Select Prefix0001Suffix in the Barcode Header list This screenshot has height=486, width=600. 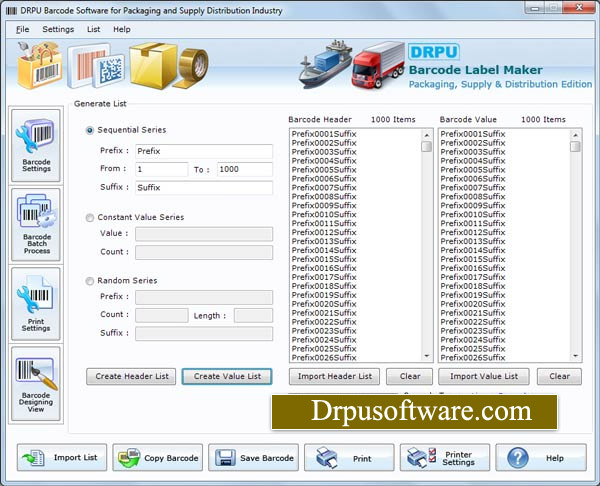[324, 134]
